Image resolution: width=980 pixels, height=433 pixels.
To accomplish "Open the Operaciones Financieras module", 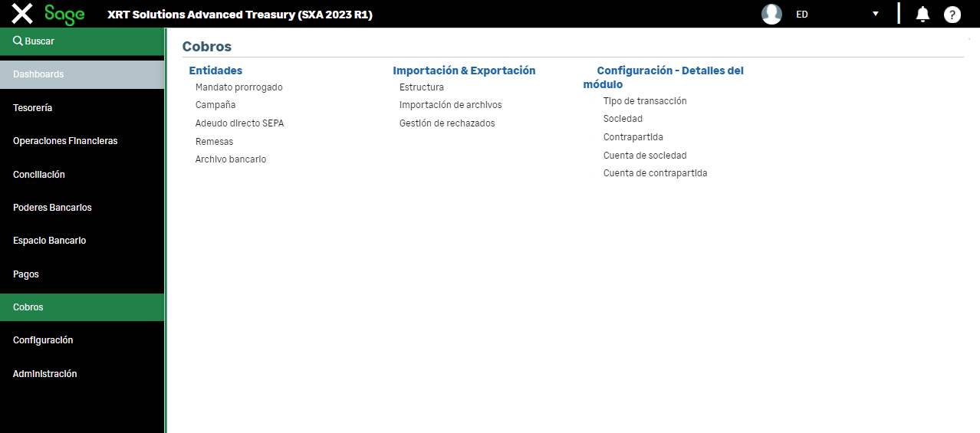I will click(x=65, y=141).
